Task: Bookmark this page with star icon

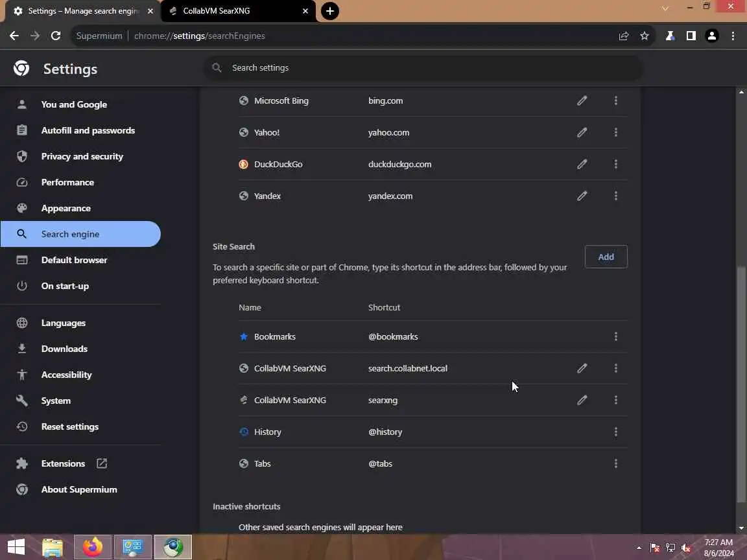Action: pos(644,36)
